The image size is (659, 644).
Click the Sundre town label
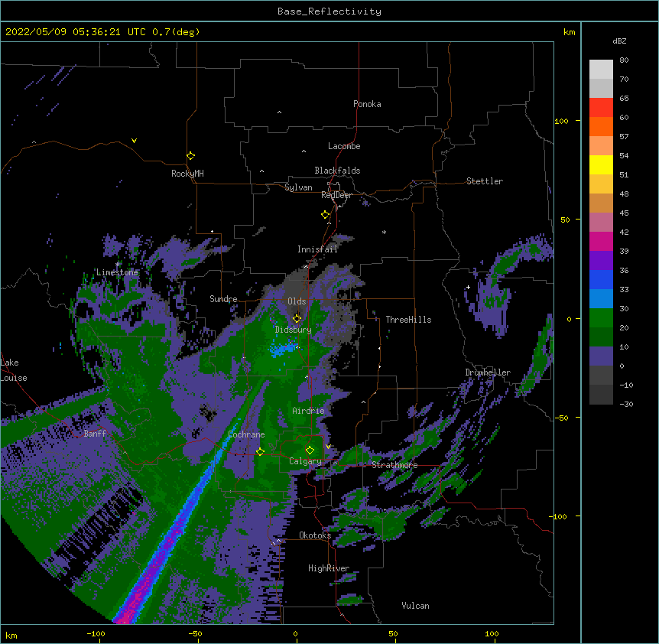[x=223, y=299]
